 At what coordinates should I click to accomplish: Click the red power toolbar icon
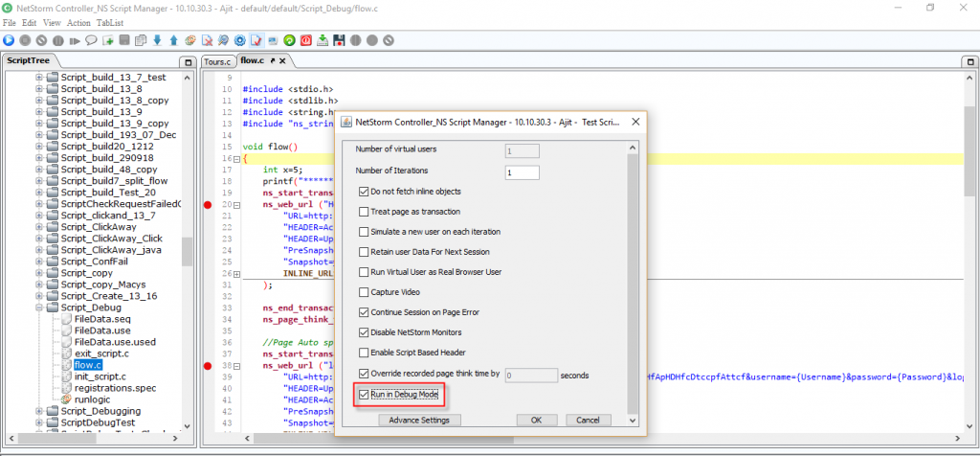tap(305, 40)
